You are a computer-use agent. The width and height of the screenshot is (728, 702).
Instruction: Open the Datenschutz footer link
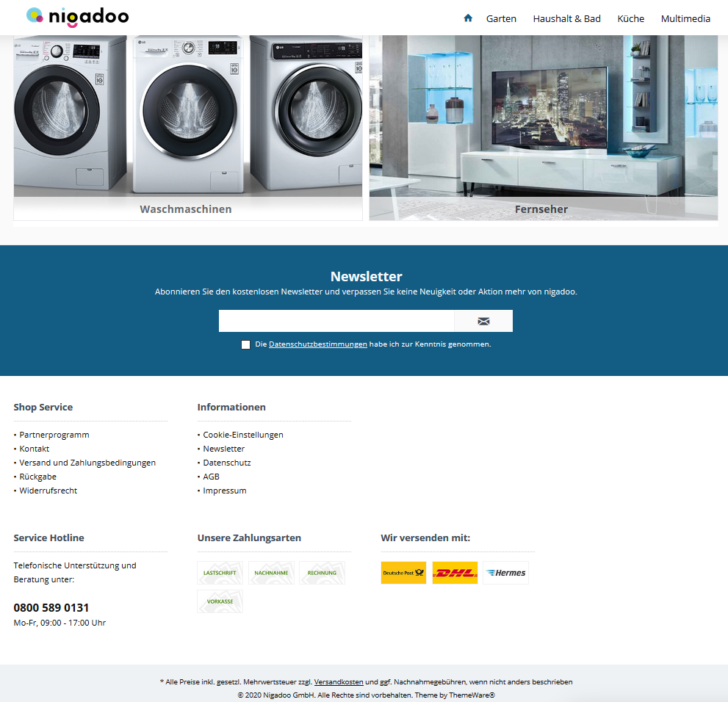click(x=226, y=463)
